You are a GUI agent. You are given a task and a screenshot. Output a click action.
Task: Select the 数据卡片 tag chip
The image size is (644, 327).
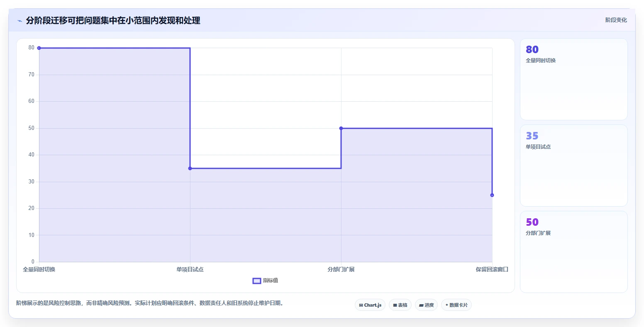pos(456,305)
